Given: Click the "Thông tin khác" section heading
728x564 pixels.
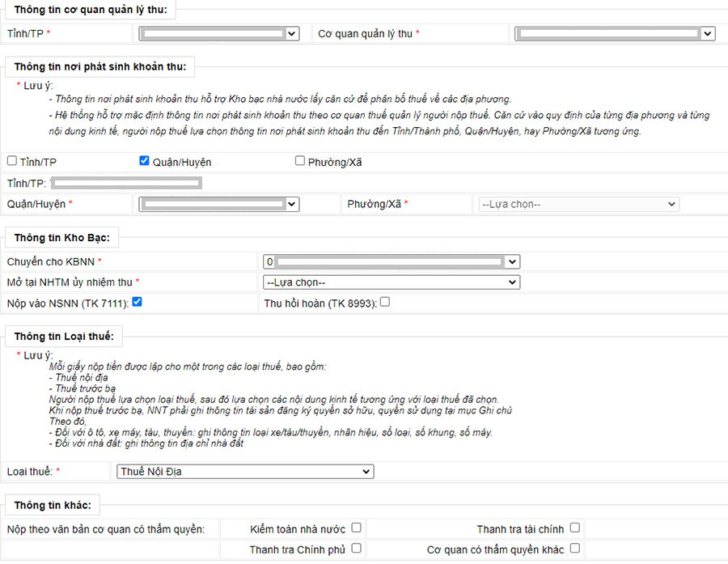Looking at the screenshot, I should click(x=53, y=506).
